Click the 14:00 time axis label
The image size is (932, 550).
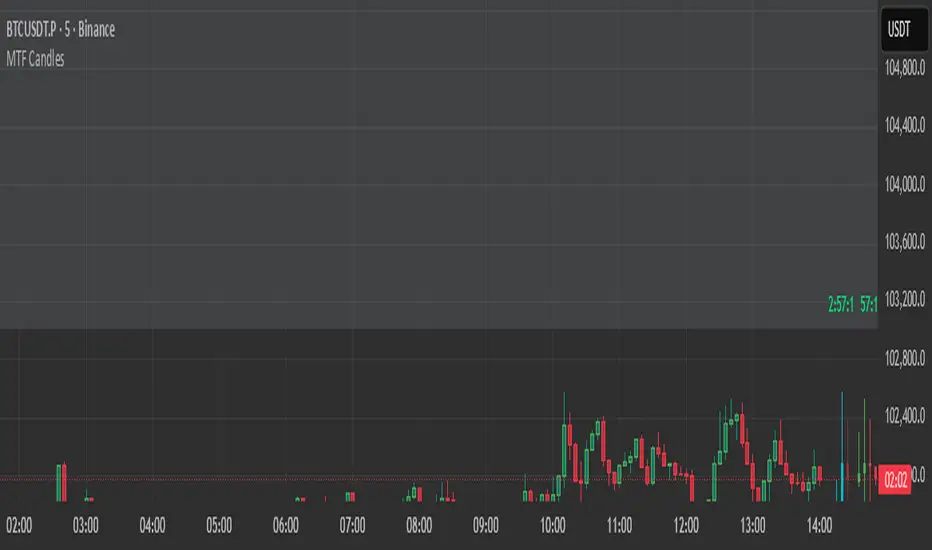pyautogui.click(x=820, y=526)
